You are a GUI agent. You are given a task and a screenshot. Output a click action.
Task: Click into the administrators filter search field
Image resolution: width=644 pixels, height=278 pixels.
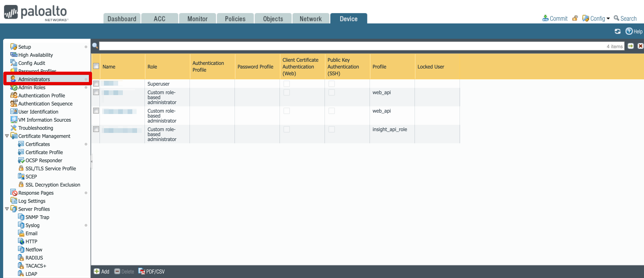350,46
